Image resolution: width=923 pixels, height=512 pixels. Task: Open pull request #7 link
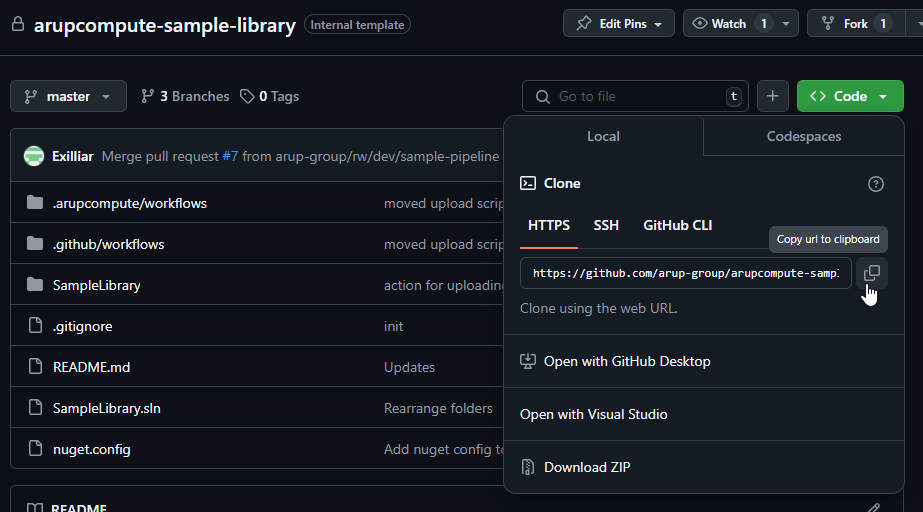[x=230, y=156]
